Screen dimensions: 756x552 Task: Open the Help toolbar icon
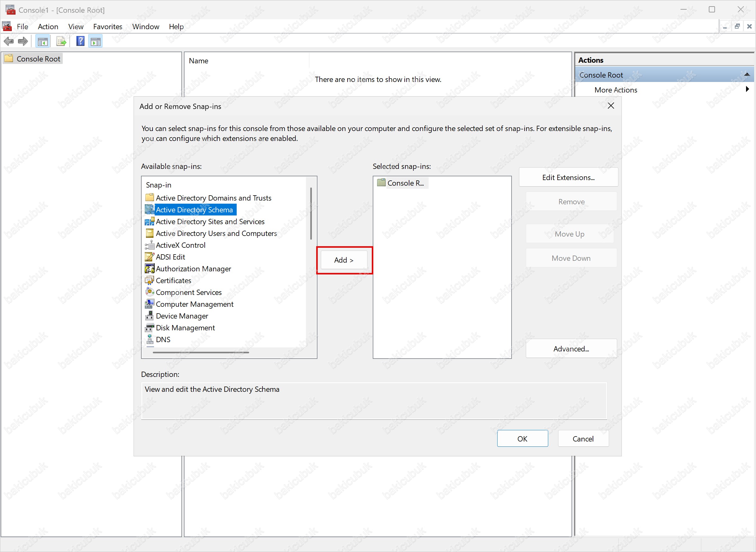80,41
